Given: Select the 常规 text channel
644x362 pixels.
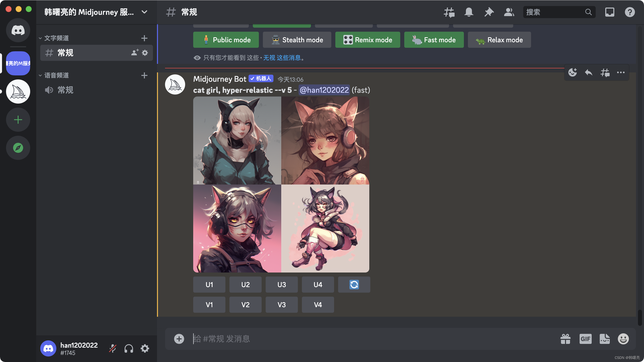Looking at the screenshot, I should coord(65,53).
